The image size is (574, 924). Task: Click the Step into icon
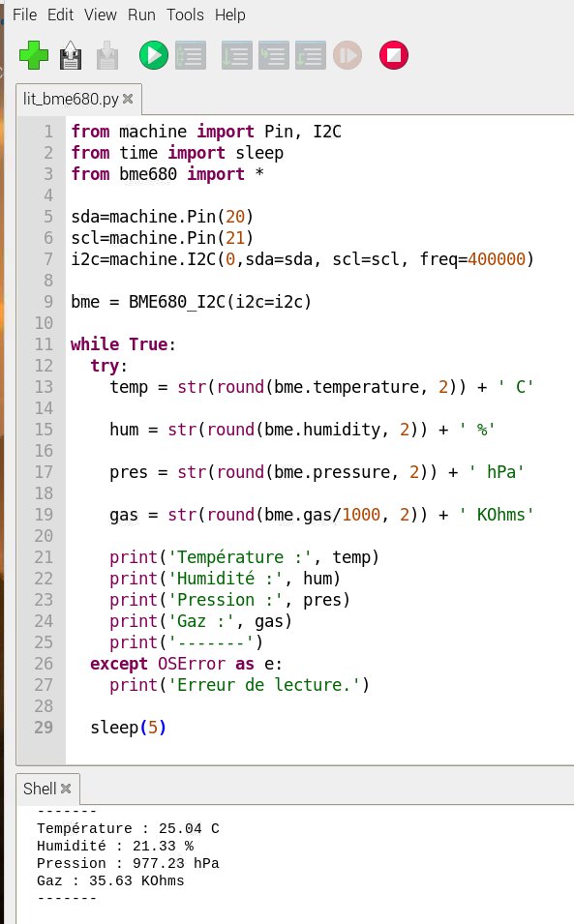[x=273, y=55]
